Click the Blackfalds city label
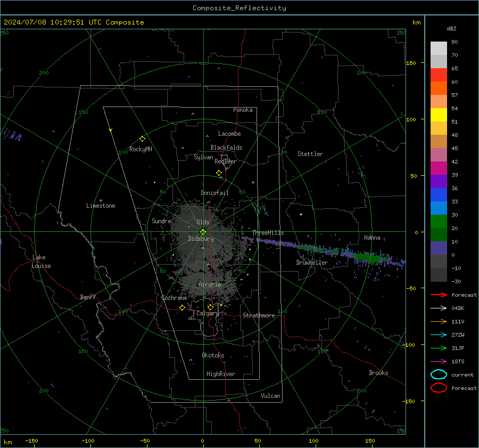 click(226, 148)
